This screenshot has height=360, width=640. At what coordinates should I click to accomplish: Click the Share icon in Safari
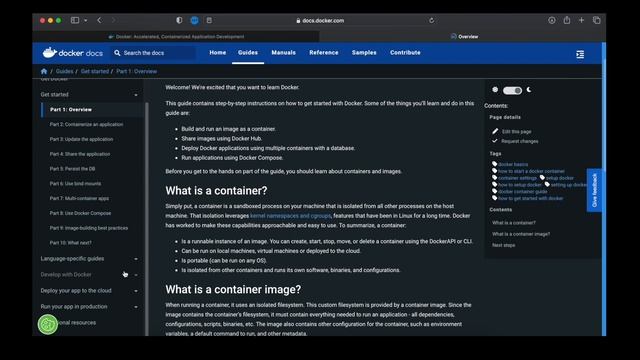click(x=567, y=20)
